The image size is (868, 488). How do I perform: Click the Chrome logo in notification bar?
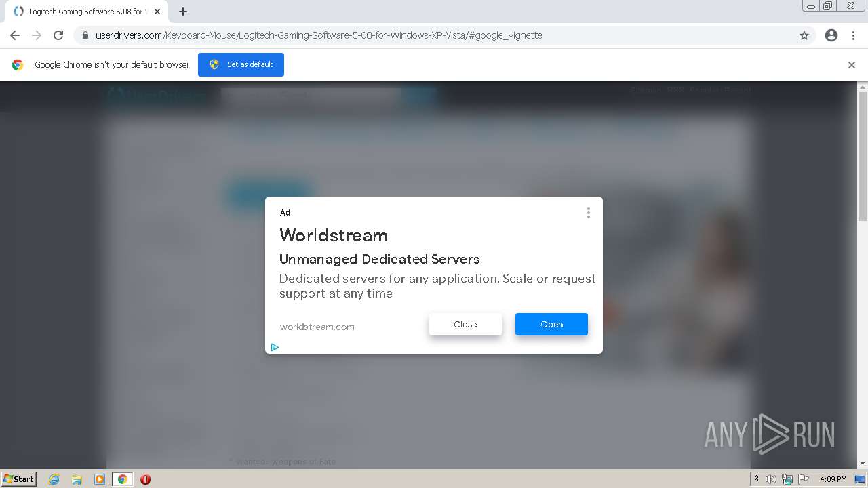click(x=18, y=65)
